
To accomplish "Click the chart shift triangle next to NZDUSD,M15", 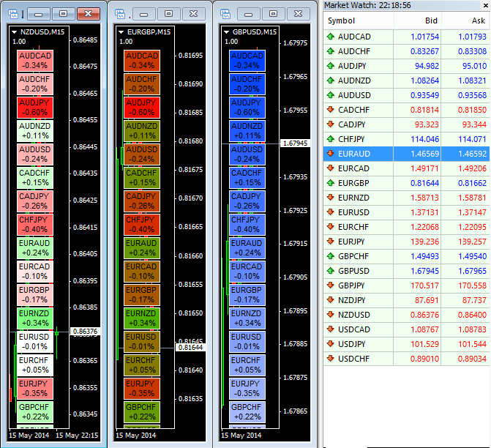I will (x=15, y=32).
